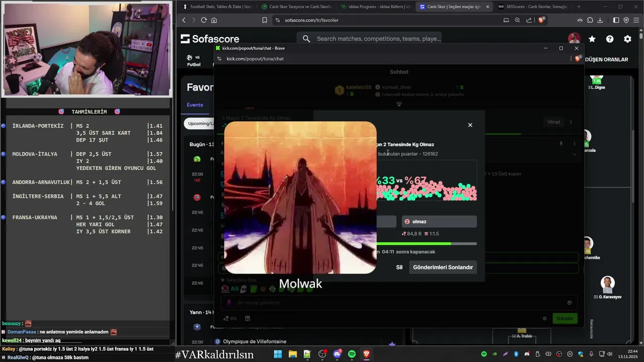Reload the Sofascore page
The width and height of the screenshot is (644, 362).
[x=204, y=20]
